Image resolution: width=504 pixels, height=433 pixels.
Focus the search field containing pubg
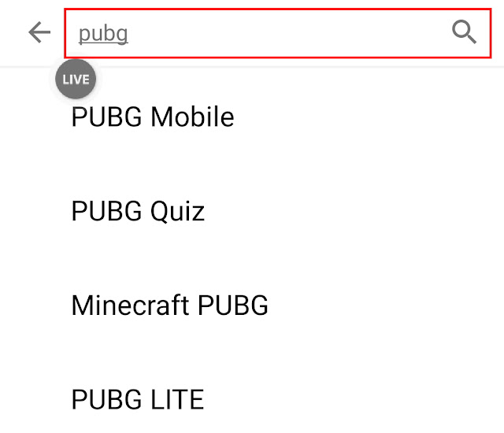point(278,33)
